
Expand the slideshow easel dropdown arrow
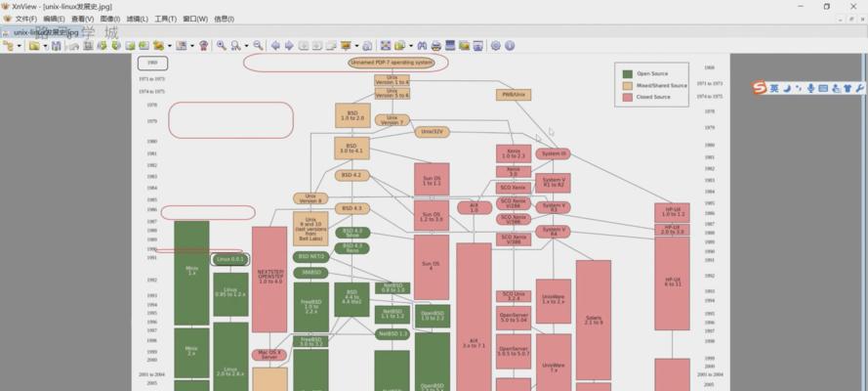[x=356, y=45]
